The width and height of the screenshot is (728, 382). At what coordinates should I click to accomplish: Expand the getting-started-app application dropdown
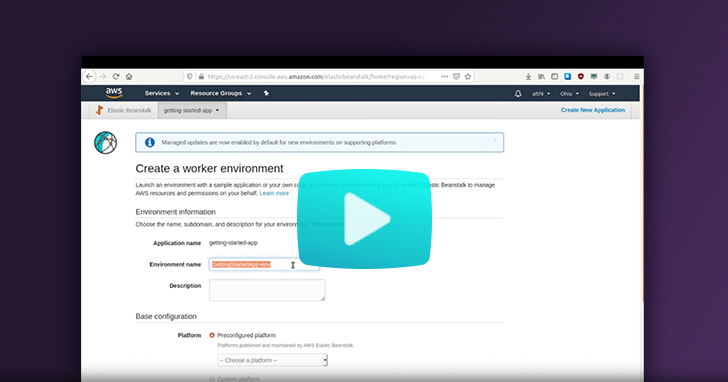(x=192, y=110)
